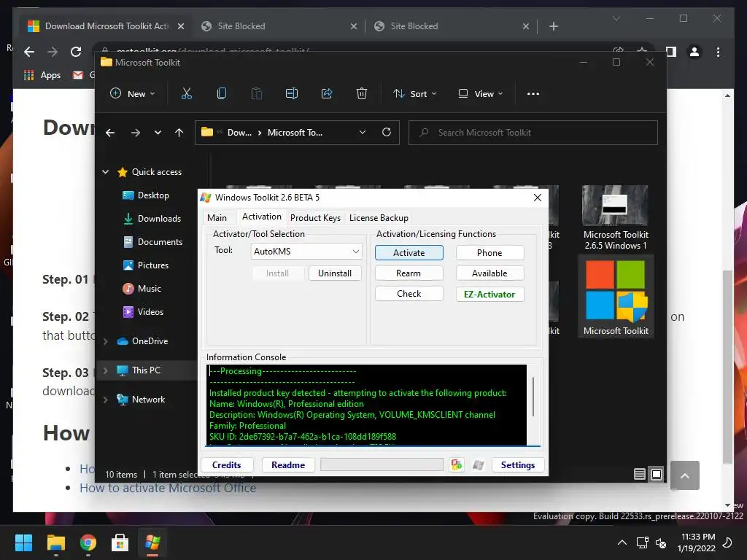Click the Paste icon in Explorer toolbar
The width and height of the screenshot is (747, 560).
click(256, 94)
